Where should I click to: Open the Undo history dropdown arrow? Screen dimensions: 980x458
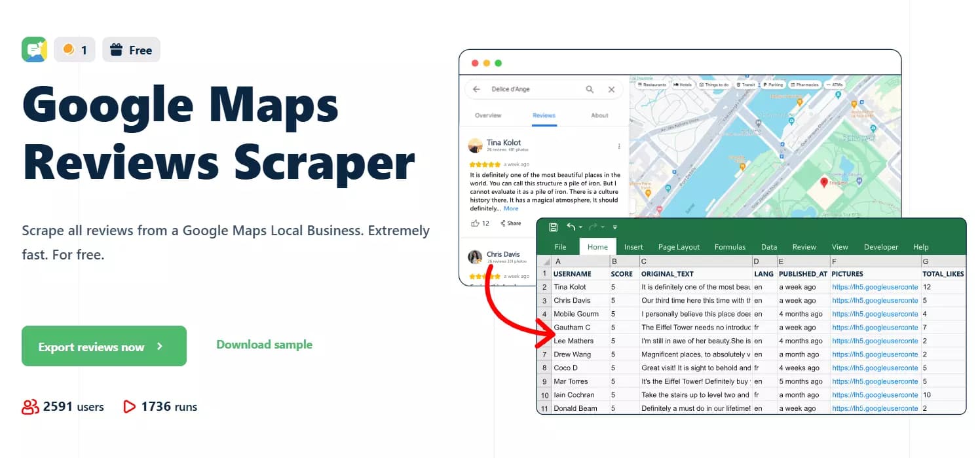580,226
